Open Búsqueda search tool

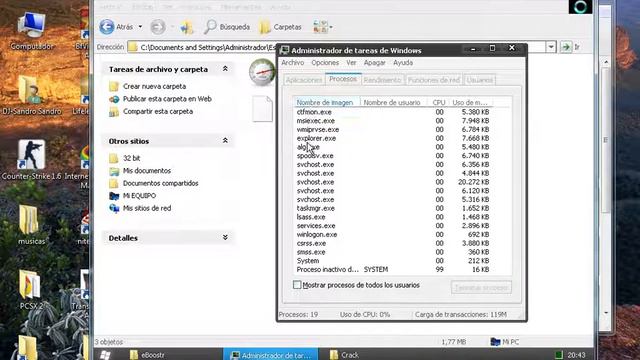pos(227,27)
